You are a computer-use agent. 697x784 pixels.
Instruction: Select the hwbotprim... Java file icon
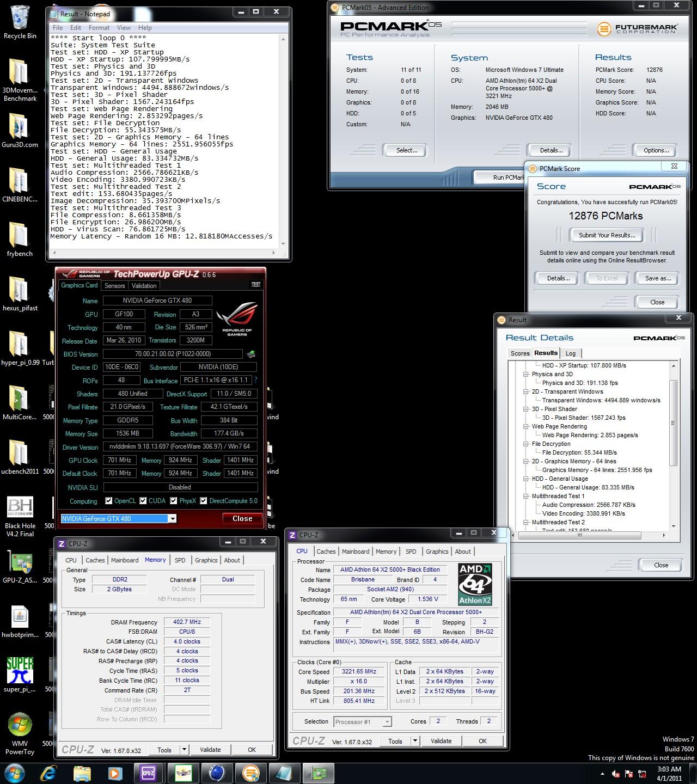click(x=20, y=621)
